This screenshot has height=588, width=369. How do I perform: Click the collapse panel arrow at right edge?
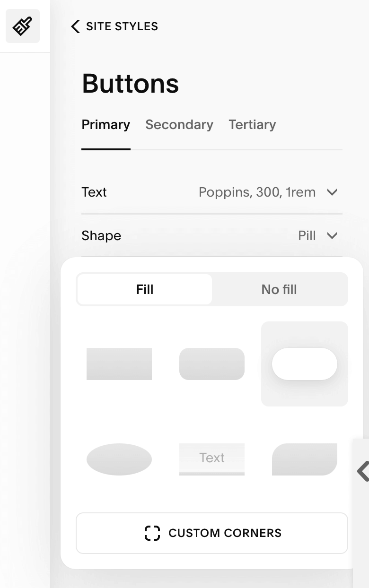[362, 471]
